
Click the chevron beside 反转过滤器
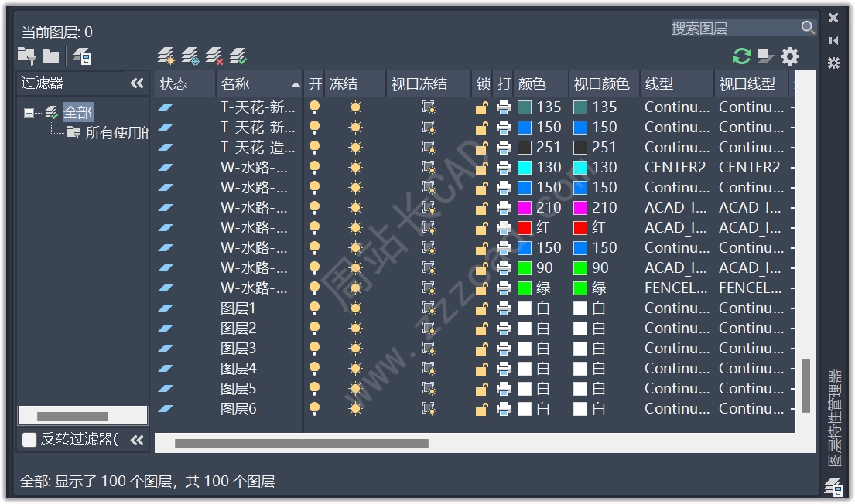[x=137, y=440]
